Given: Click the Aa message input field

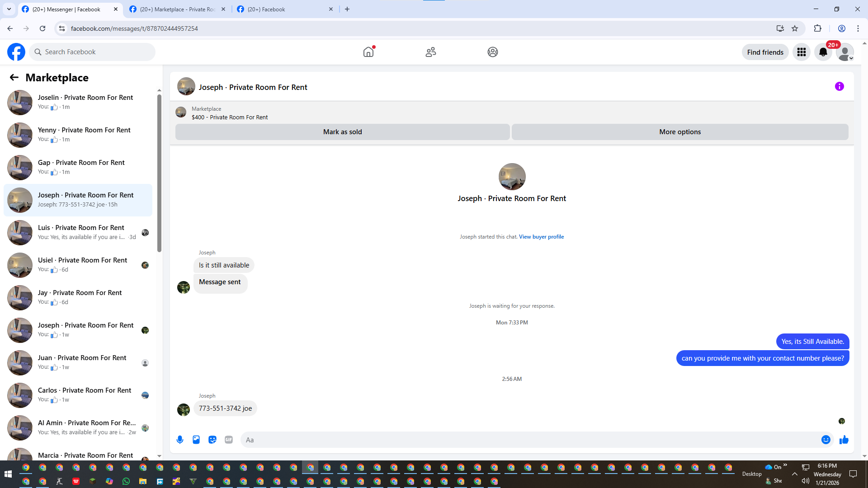Looking at the screenshot, I should tap(529, 440).
